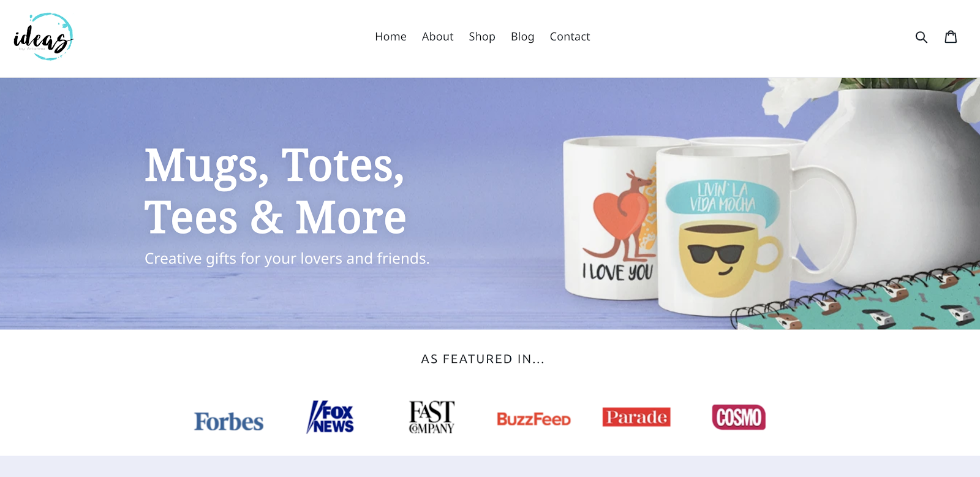Click the Creative gifts for your lovers subtitle
The width and height of the screenshot is (980, 477).
coord(287,259)
